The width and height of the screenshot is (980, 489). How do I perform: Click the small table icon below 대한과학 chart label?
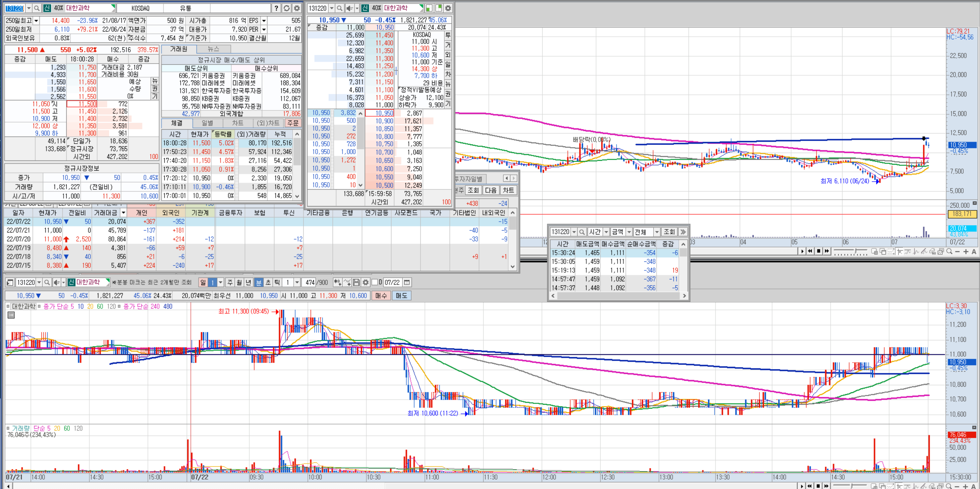click(x=11, y=315)
